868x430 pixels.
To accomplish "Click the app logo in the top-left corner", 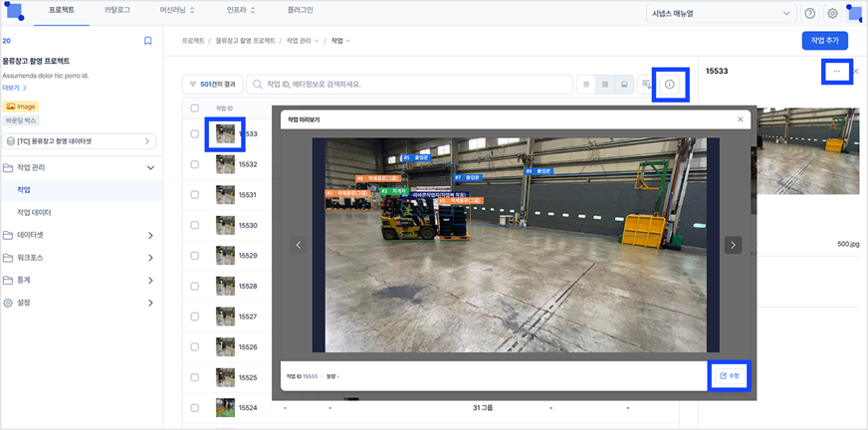I will tap(14, 11).
